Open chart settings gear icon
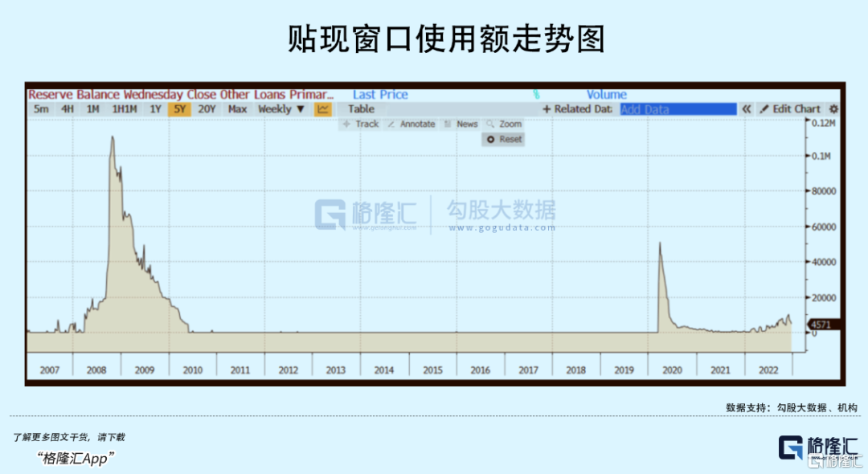The image size is (868, 474). [x=833, y=109]
